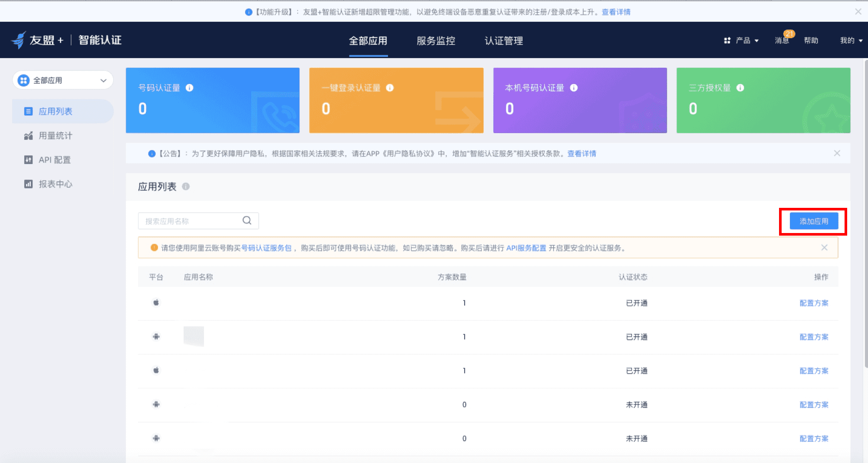Image resolution: width=868 pixels, height=463 pixels.
Task: Click the Android icon in fifth table row
Action: [x=156, y=438]
